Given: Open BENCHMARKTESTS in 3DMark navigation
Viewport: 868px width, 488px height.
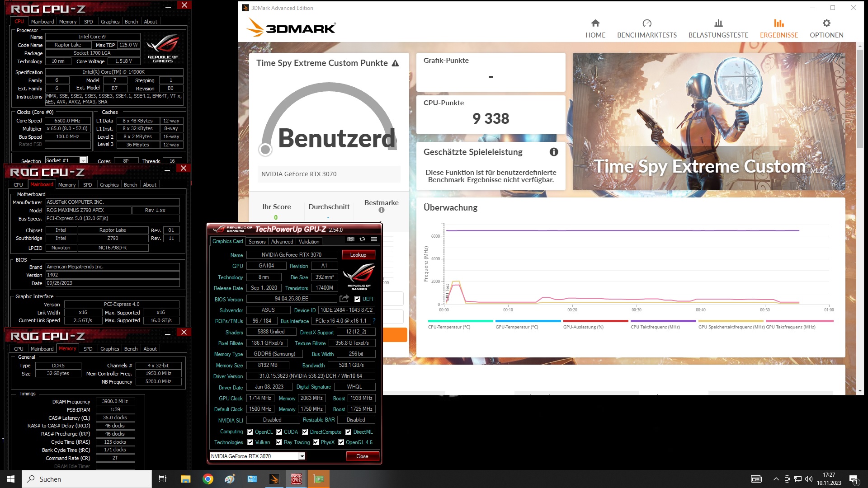Looking at the screenshot, I should click(646, 29).
